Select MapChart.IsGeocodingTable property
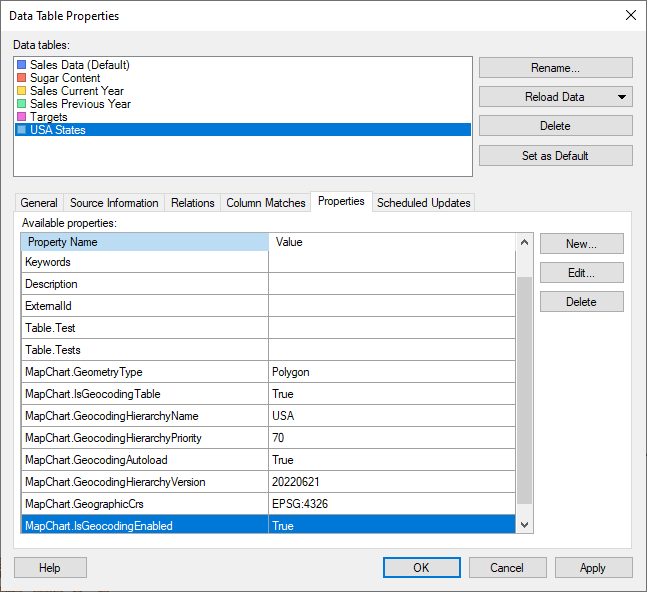The image size is (647, 592). point(268,394)
